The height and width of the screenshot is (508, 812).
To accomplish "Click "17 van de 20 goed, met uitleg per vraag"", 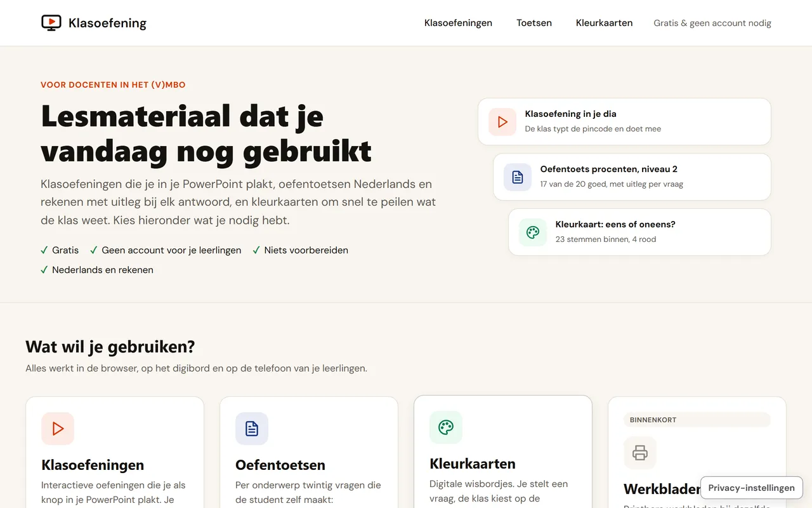I will point(612,184).
